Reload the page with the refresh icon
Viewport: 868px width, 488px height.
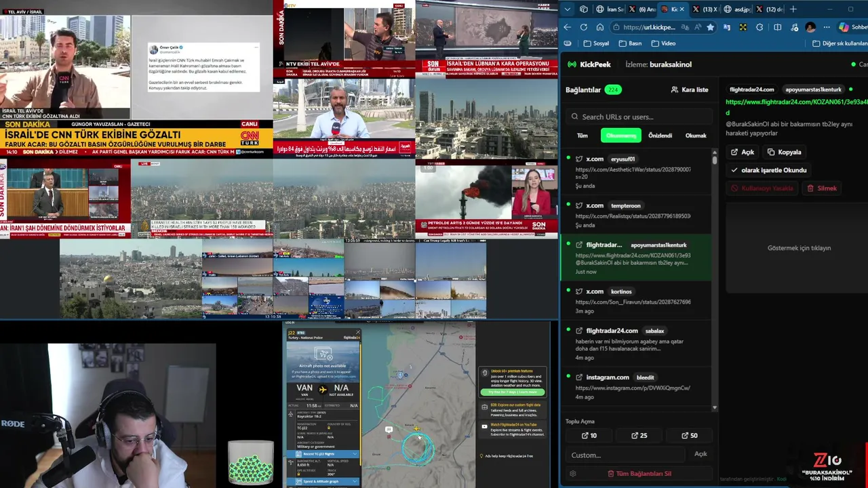[584, 27]
